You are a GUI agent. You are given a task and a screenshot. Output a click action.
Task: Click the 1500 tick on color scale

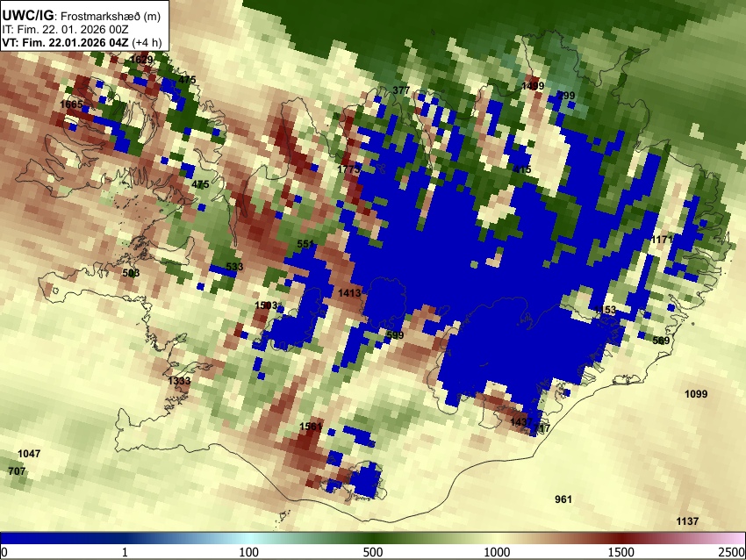[x=621, y=552]
